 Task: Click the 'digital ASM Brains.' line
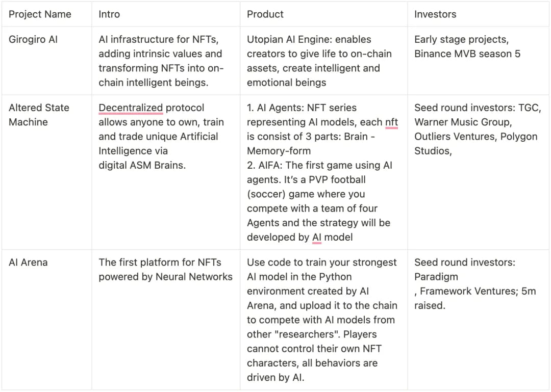click(x=142, y=165)
